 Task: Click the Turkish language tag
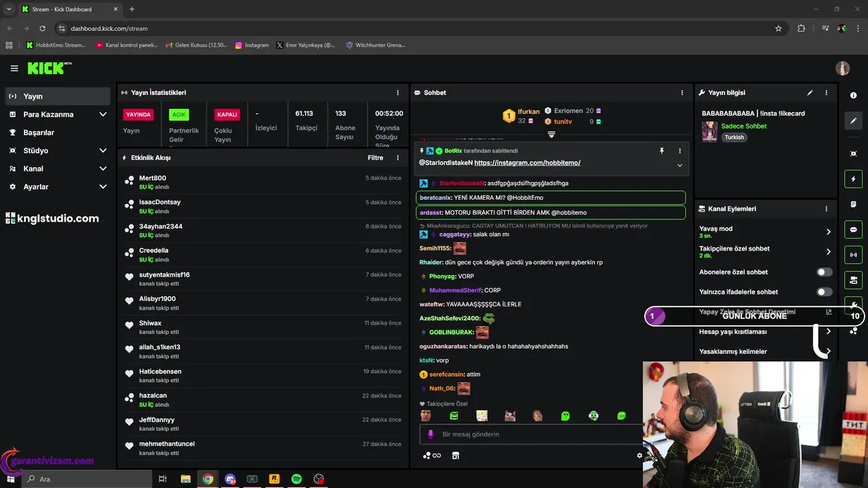coord(734,137)
